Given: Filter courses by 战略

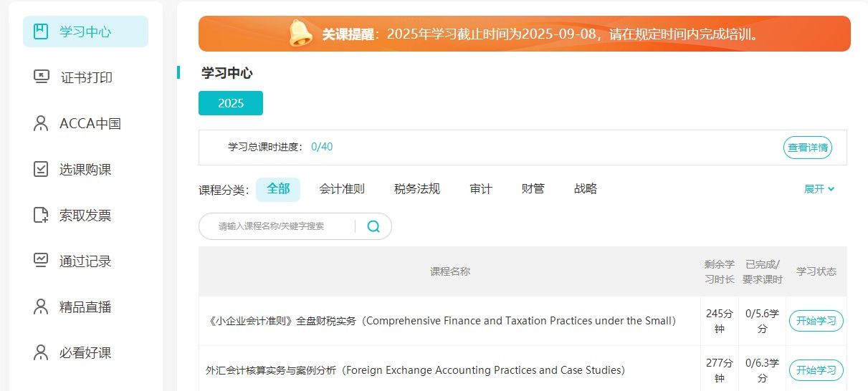Looking at the screenshot, I should [x=586, y=189].
